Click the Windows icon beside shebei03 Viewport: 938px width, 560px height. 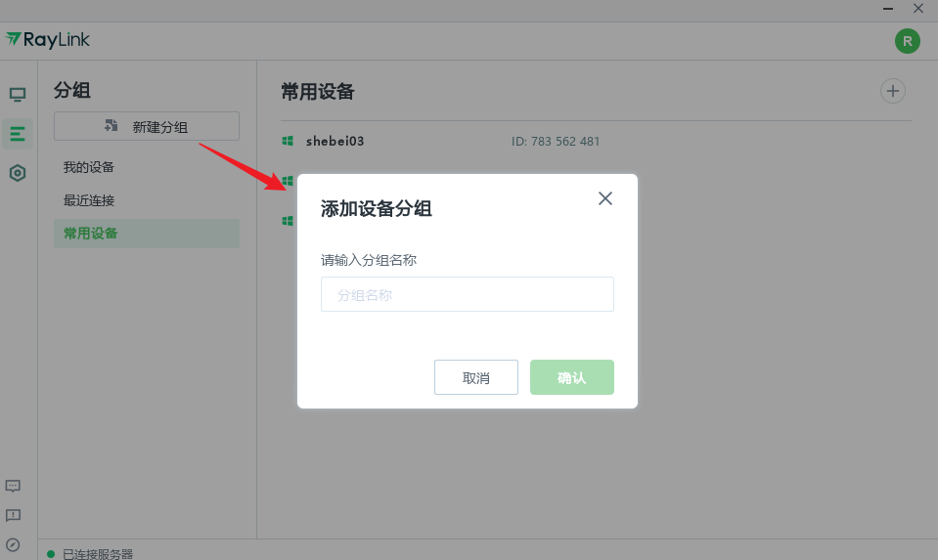pyautogui.click(x=288, y=141)
